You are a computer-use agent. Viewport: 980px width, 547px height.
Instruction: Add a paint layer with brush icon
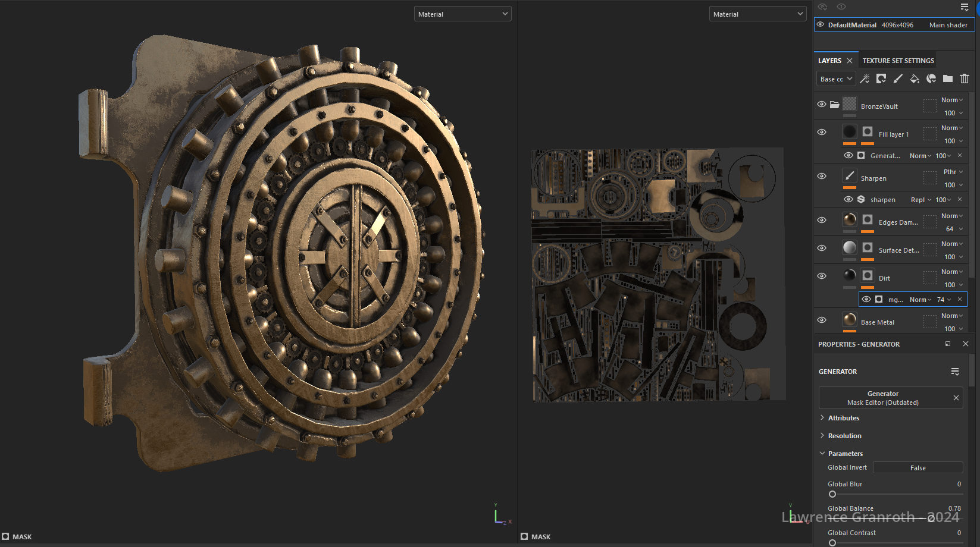(x=898, y=78)
